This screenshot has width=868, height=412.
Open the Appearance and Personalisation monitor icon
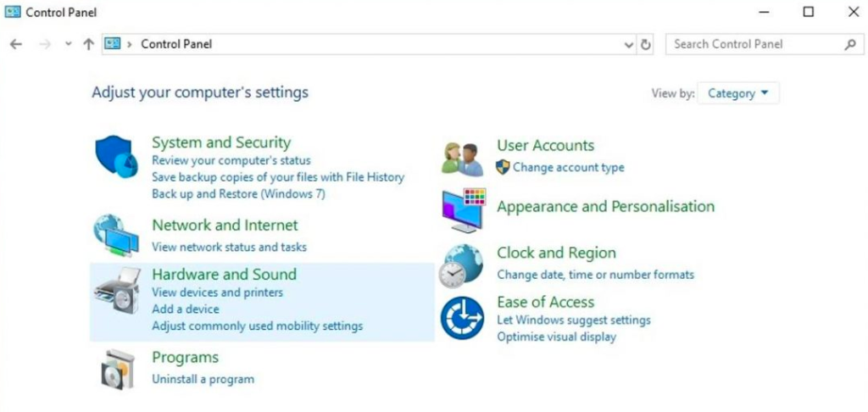coord(464,210)
